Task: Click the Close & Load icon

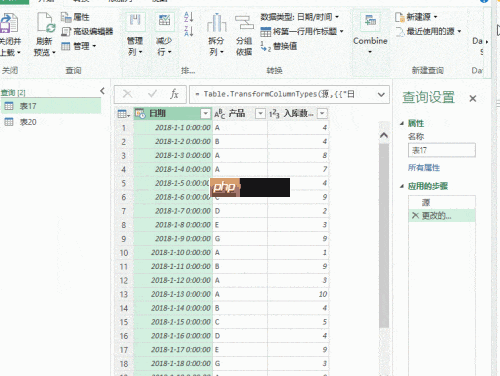Action: [x=9, y=23]
